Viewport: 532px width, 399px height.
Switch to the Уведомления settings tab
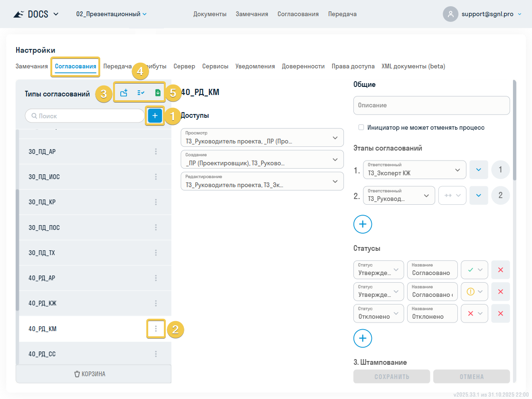point(255,66)
